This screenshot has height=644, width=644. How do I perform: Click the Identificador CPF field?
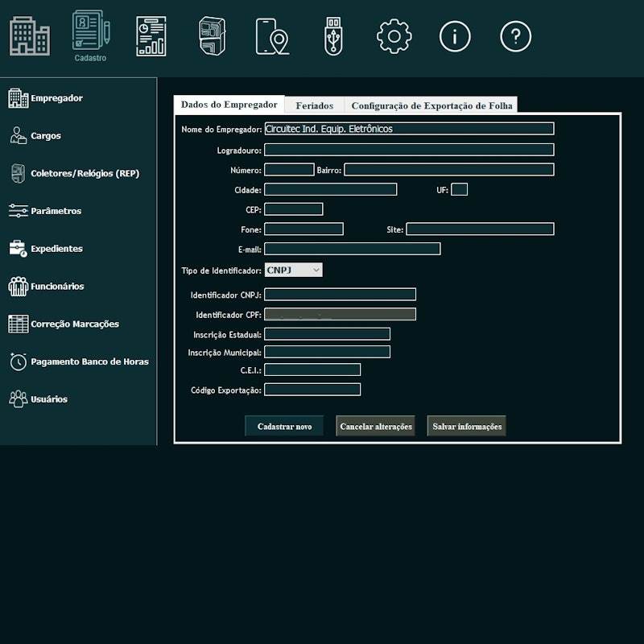340,314
